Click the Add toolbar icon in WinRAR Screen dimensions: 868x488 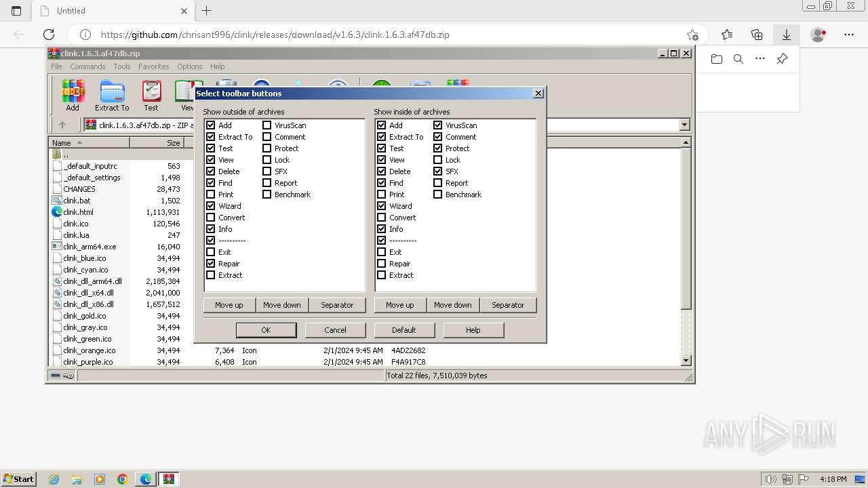click(73, 96)
